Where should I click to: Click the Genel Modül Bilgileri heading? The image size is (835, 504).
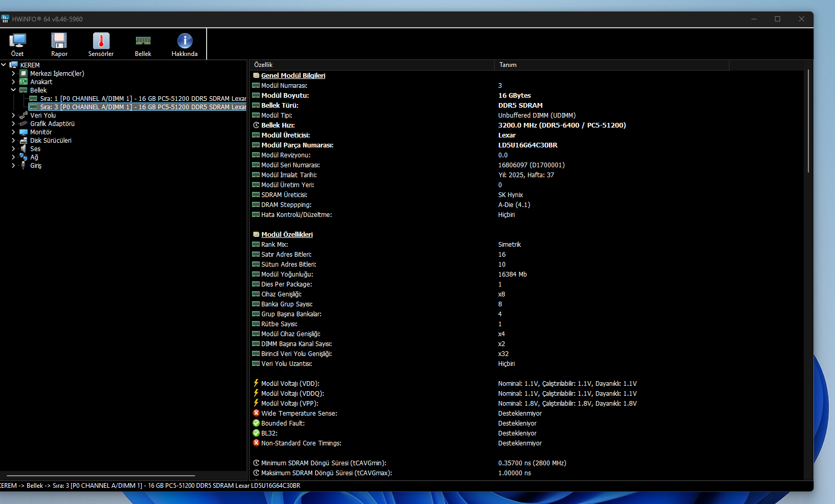click(x=293, y=75)
